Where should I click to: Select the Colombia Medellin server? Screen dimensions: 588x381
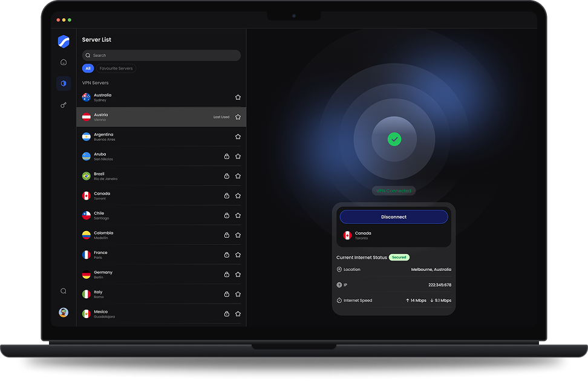(162, 235)
